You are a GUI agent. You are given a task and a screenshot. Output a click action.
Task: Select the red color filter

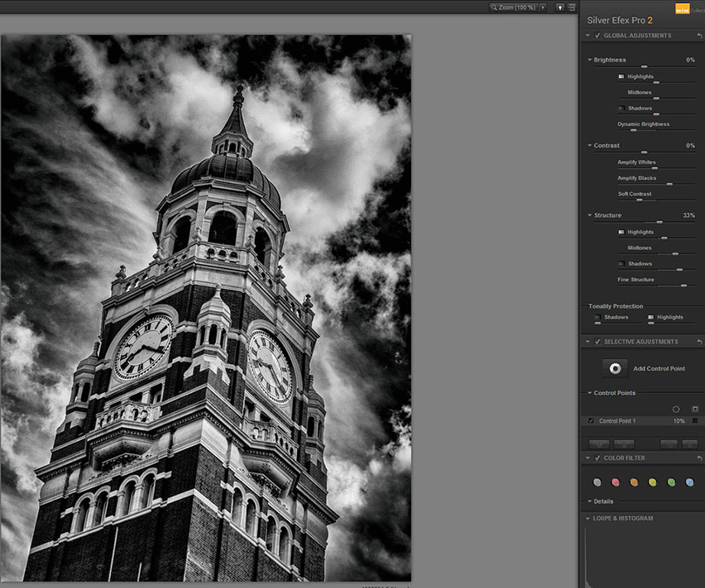tap(615, 482)
